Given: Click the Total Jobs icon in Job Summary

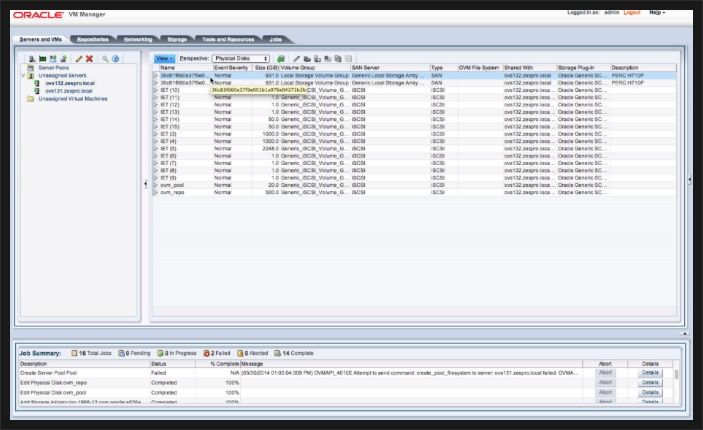Looking at the screenshot, I should tap(74, 353).
